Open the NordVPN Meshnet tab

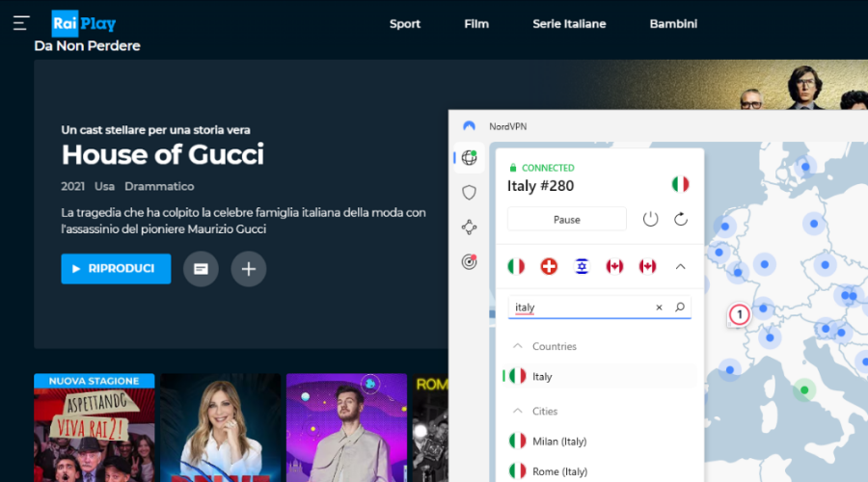[469, 228]
